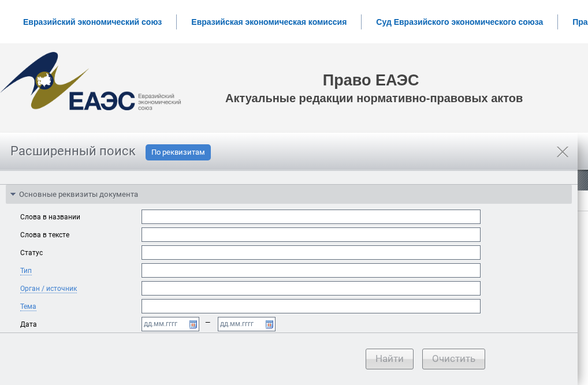Focus the Слова в тексте field
This screenshot has height=385, width=588.
(x=311, y=235)
